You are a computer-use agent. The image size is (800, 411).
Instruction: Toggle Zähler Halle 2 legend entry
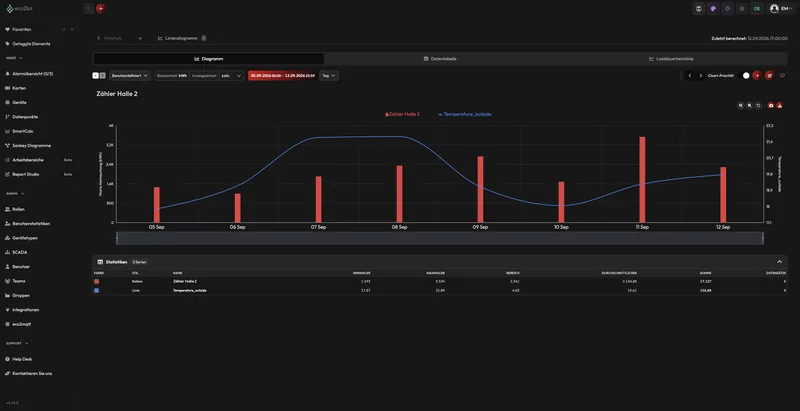click(403, 114)
